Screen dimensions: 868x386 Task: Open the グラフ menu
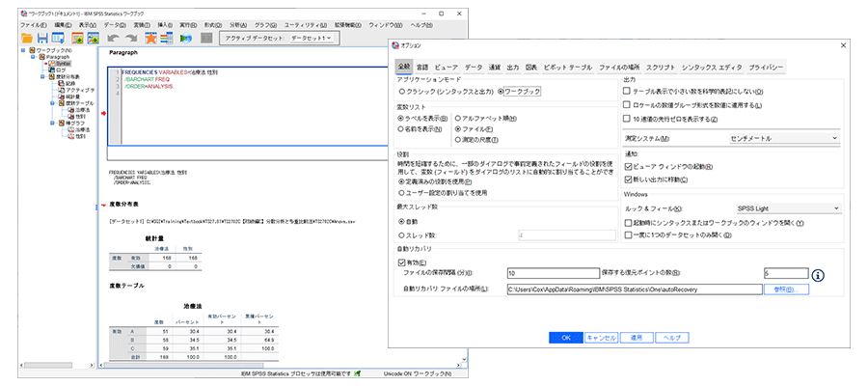pyautogui.click(x=266, y=25)
